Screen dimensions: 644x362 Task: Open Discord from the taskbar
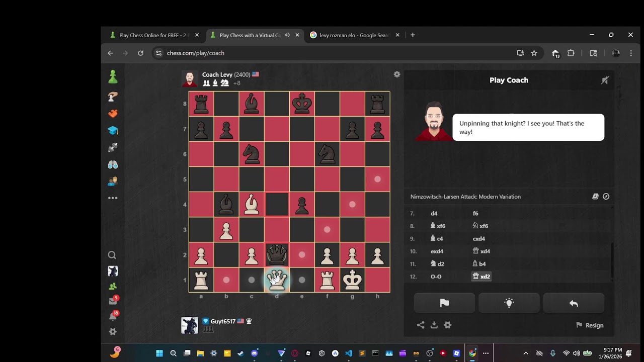[254, 353]
